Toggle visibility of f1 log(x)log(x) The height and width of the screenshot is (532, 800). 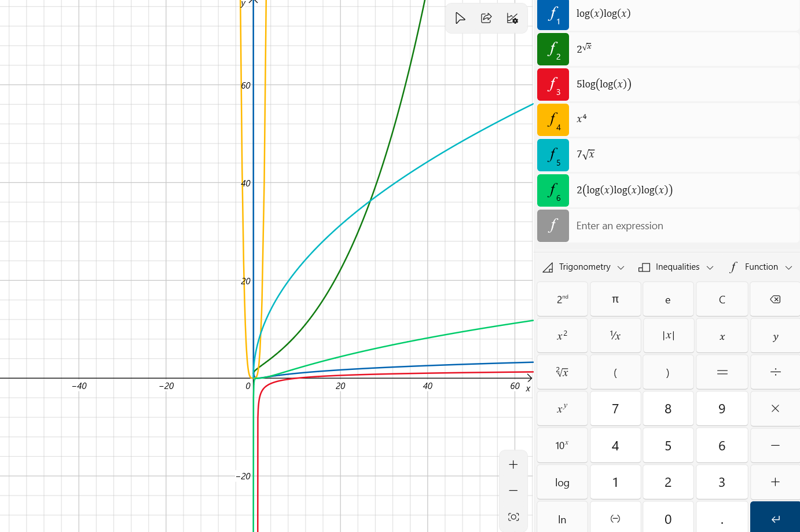[553, 14]
